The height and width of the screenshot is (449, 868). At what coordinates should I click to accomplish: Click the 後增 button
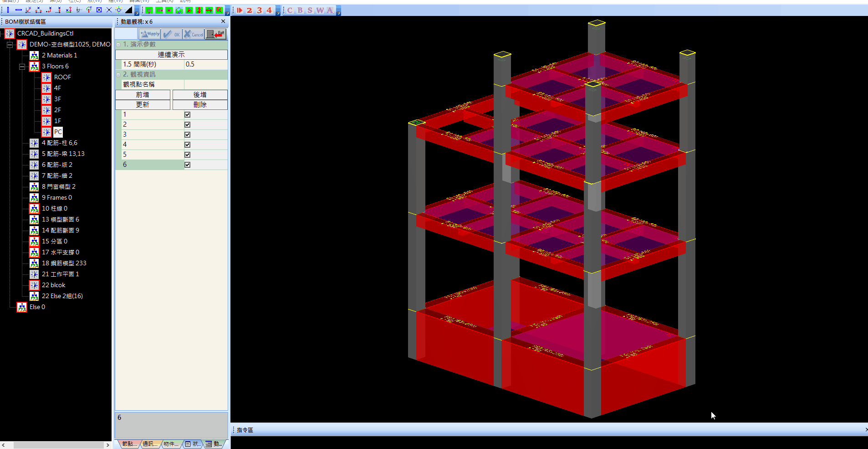(200, 95)
